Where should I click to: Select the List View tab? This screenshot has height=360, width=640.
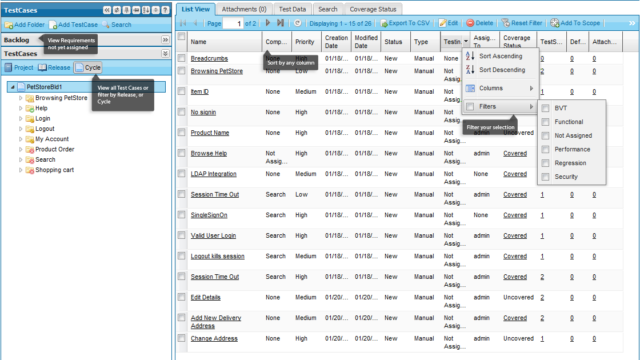tap(196, 9)
